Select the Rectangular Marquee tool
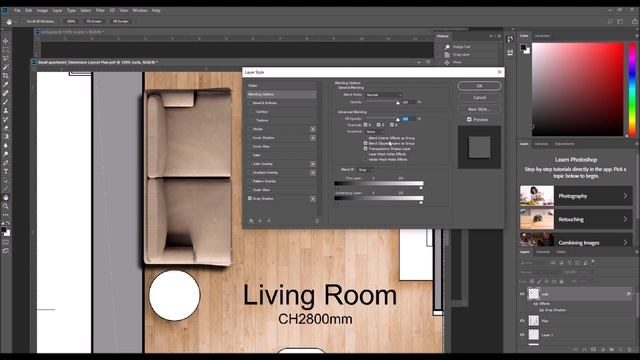 [x=6, y=50]
